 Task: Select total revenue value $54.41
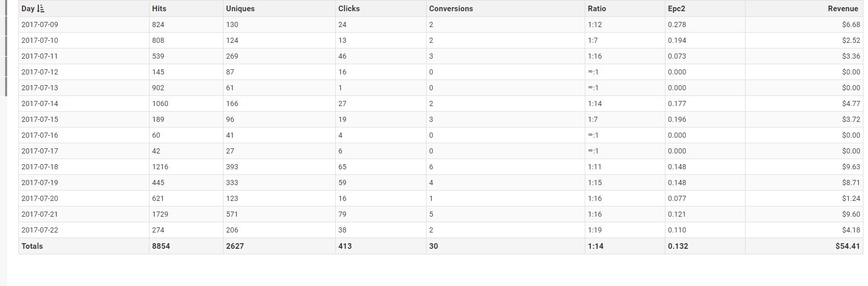coord(848,246)
